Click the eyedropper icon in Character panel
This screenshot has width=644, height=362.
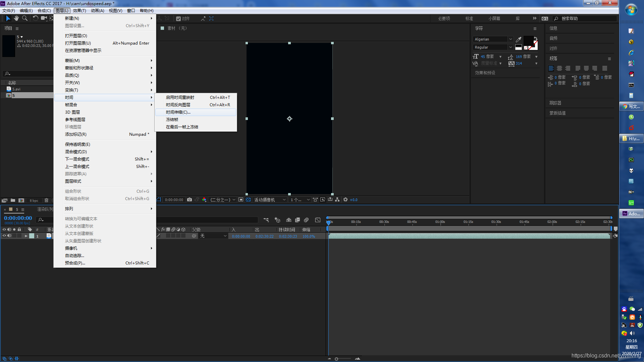pos(519,40)
